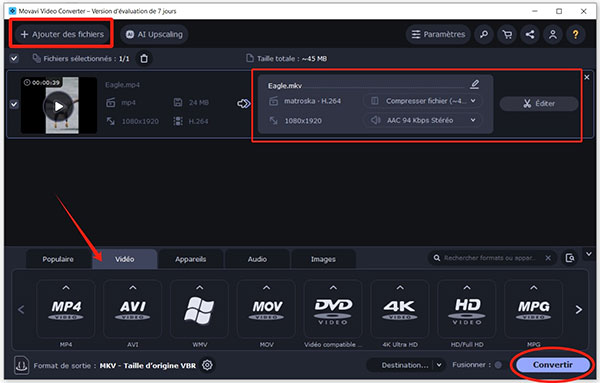The width and height of the screenshot is (600, 383).
Task: Click the Eagle.mkv output filename
Action: (285, 86)
